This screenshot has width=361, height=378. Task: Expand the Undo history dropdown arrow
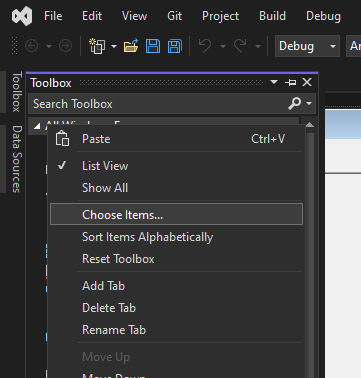223,46
